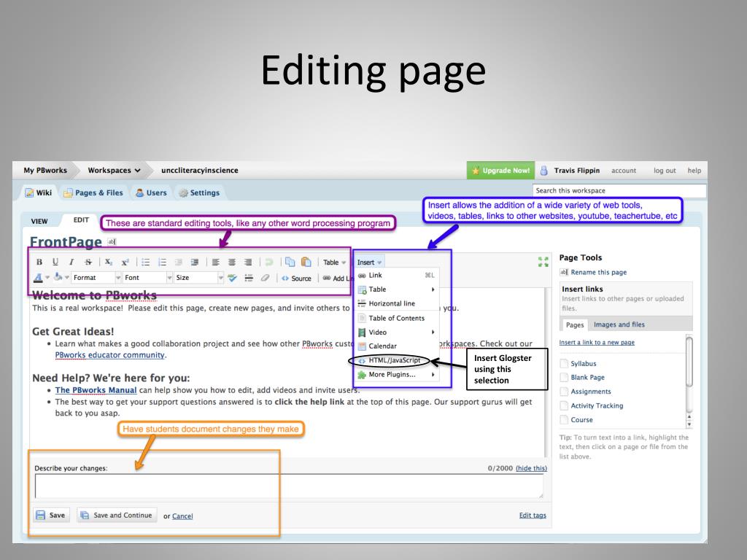Screen dimensions: 747x560
Task: Open the Format dropdown
Action: click(96, 278)
